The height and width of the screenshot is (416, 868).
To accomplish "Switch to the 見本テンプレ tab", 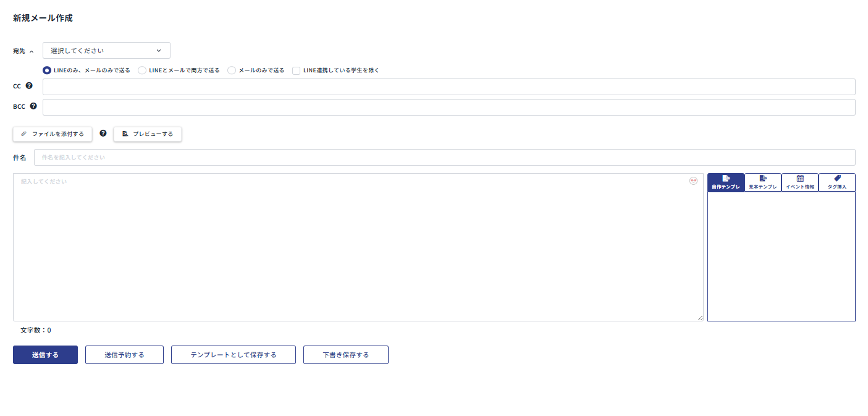I will (x=763, y=182).
